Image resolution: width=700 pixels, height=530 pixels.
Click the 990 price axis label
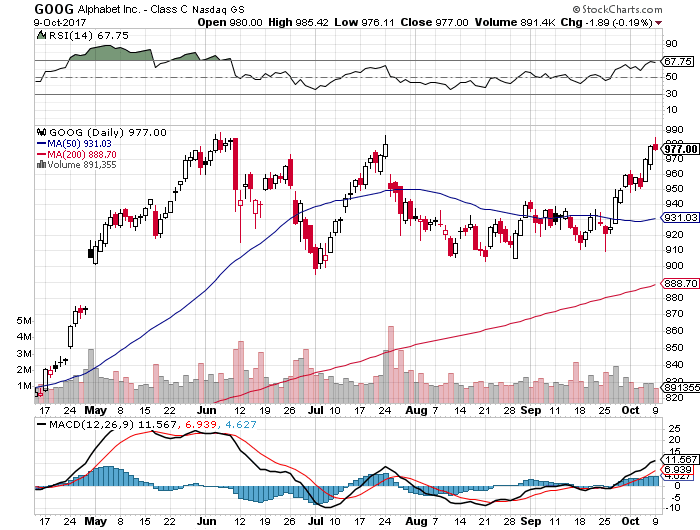coord(674,129)
